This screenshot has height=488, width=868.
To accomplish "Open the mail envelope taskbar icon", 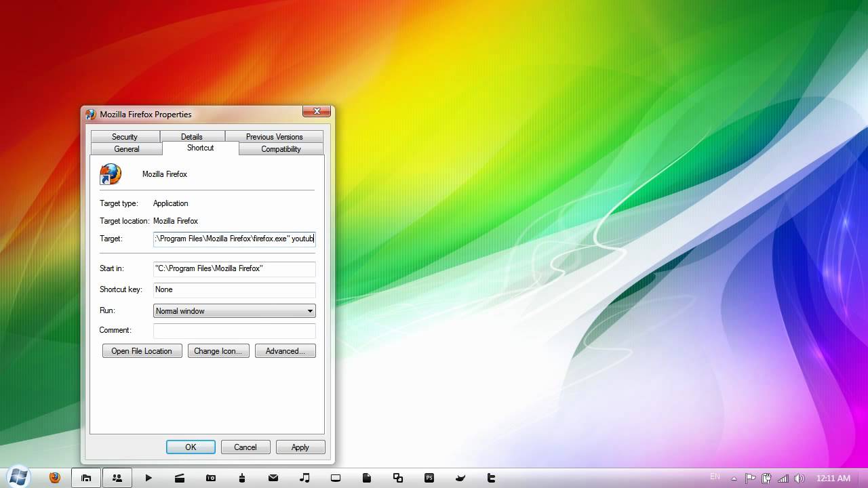I will tap(273, 478).
